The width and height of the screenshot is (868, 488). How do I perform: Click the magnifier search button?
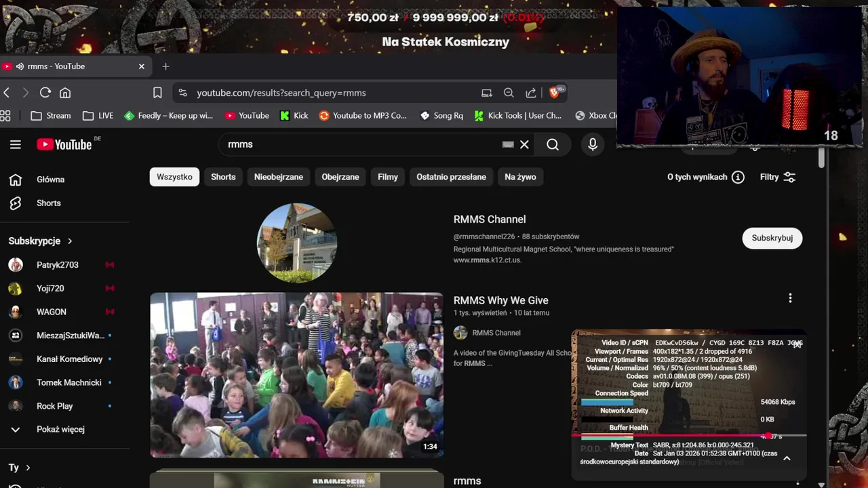pyautogui.click(x=553, y=144)
